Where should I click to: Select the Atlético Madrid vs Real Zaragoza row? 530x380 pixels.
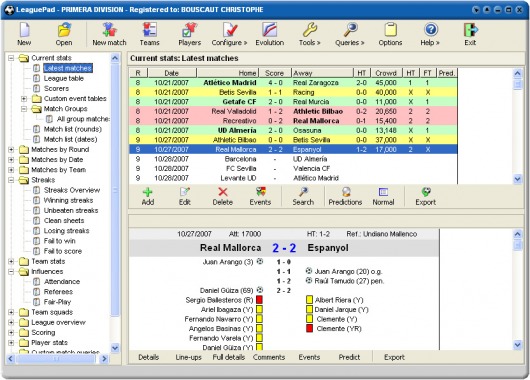point(293,82)
